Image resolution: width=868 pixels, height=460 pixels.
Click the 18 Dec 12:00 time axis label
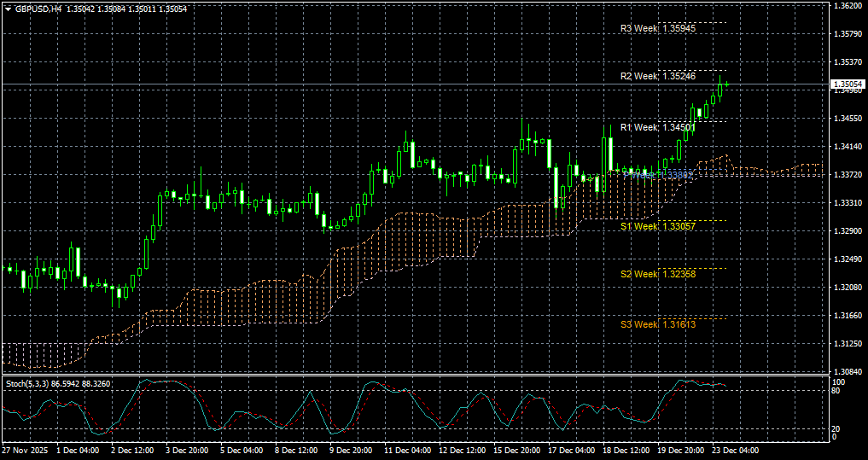[x=625, y=451]
